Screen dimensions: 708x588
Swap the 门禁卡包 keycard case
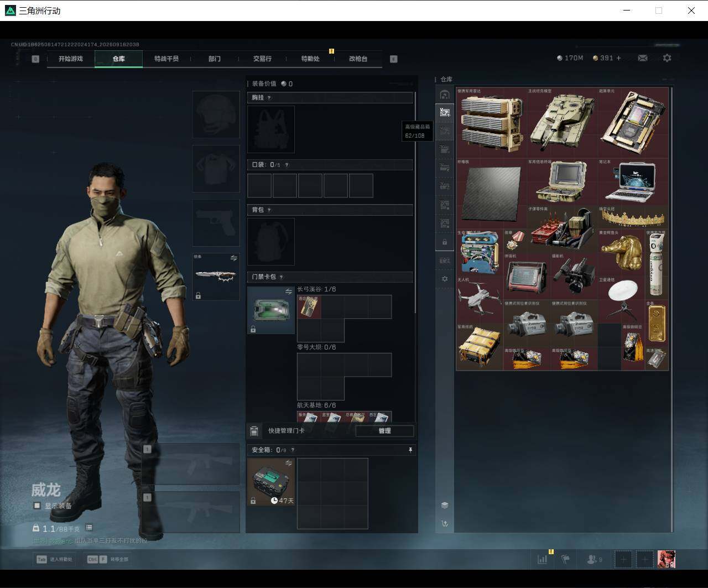click(289, 292)
